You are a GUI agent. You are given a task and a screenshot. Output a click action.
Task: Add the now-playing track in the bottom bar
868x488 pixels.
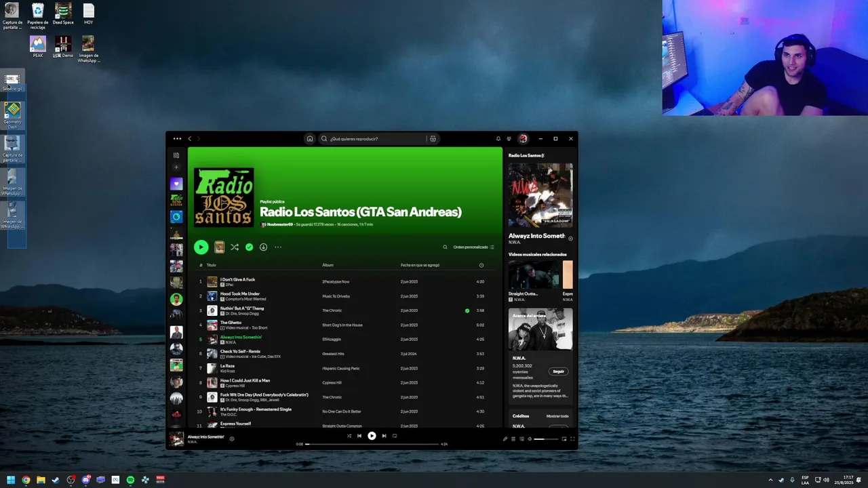[231, 439]
